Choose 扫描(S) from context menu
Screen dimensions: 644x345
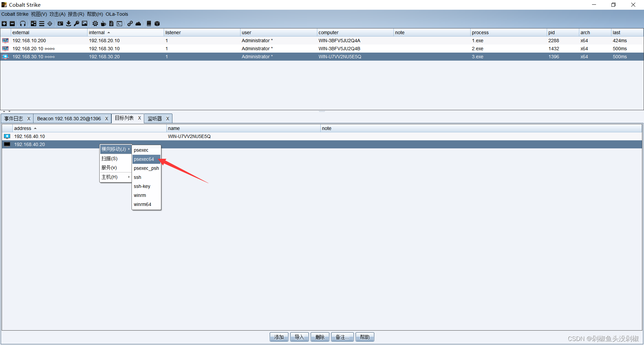click(x=116, y=158)
